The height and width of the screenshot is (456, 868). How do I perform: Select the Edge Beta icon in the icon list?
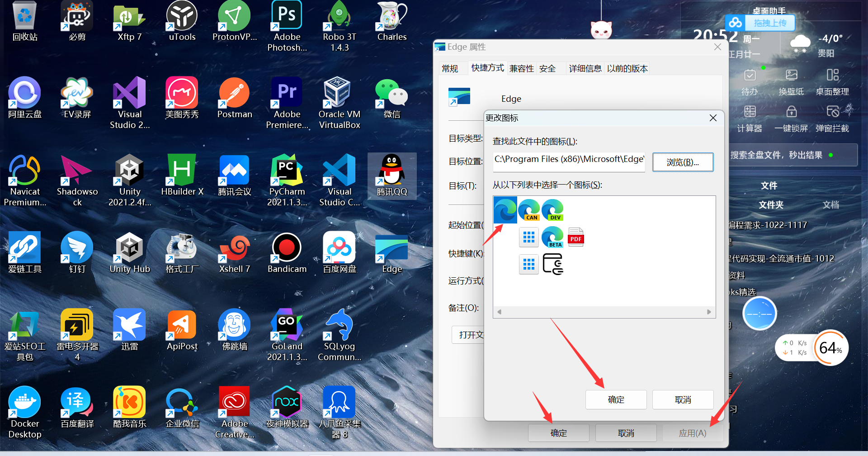tap(552, 237)
